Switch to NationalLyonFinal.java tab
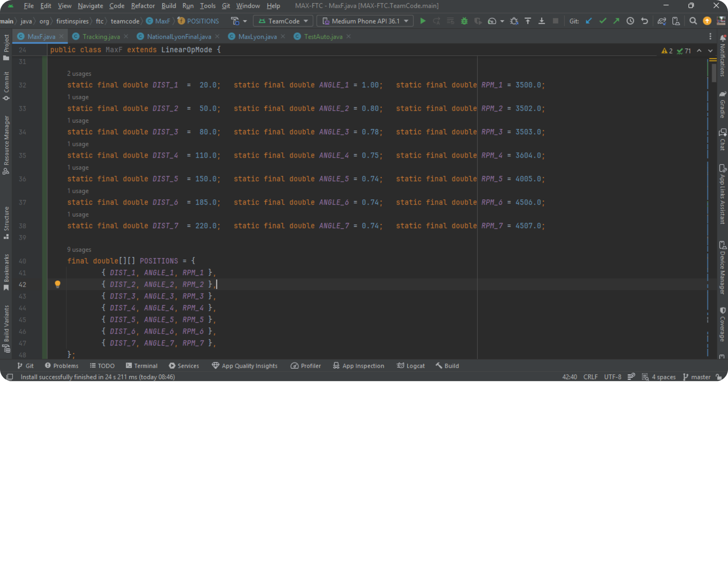The height and width of the screenshot is (582, 728). [179, 36]
